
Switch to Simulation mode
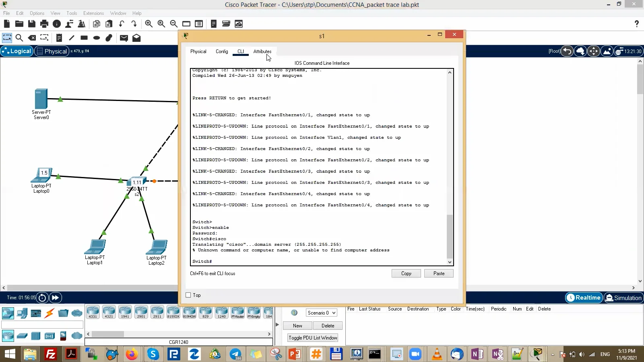623,298
